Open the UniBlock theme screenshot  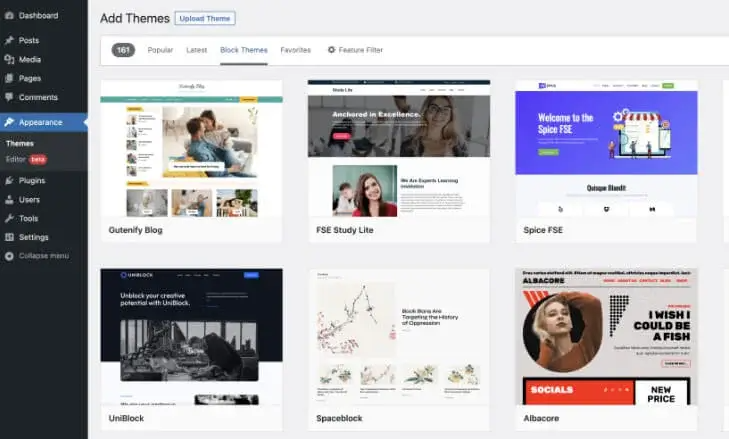coord(192,337)
